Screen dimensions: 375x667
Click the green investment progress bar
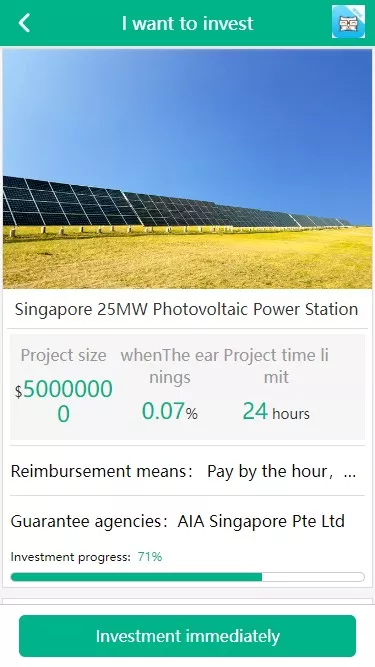(136, 577)
